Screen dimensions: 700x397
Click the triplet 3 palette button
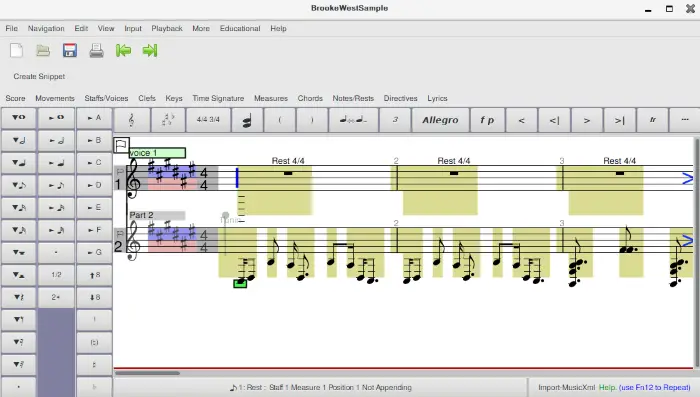coord(395,120)
